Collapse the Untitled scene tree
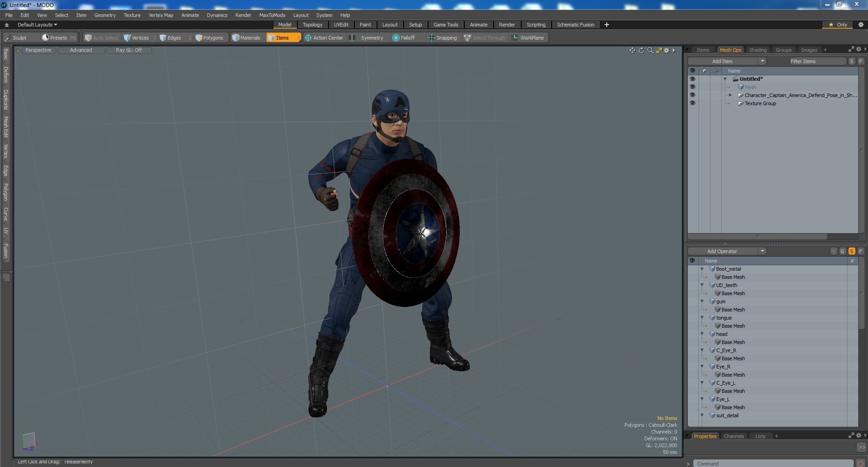This screenshot has width=868, height=467. point(725,79)
